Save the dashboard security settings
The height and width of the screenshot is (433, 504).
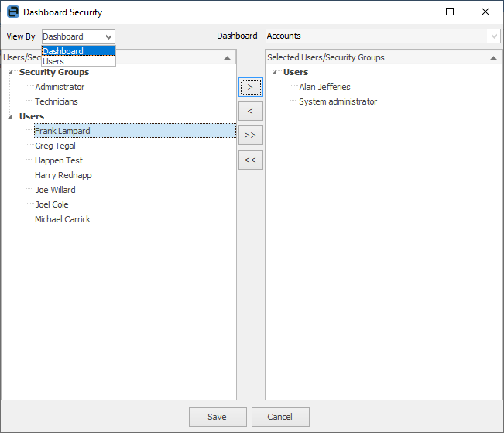click(x=218, y=417)
